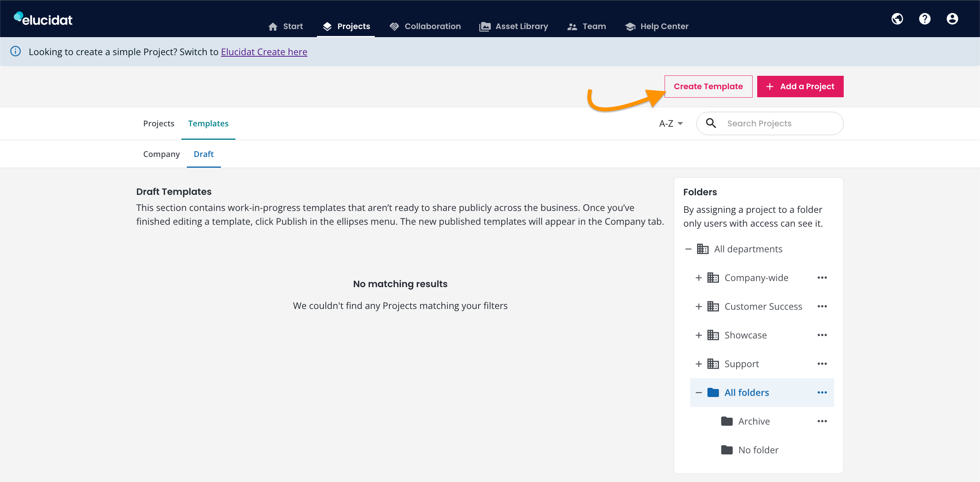Expand the Showcase department
This screenshot has width=980, height=482.
699,335
